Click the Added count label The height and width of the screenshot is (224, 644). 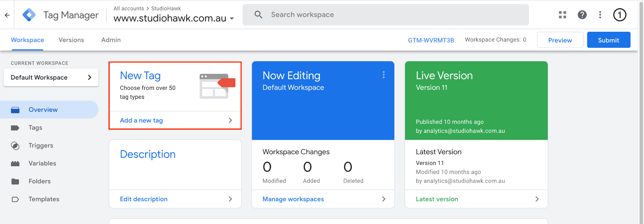pyautogui.click(x=311, y=181)
